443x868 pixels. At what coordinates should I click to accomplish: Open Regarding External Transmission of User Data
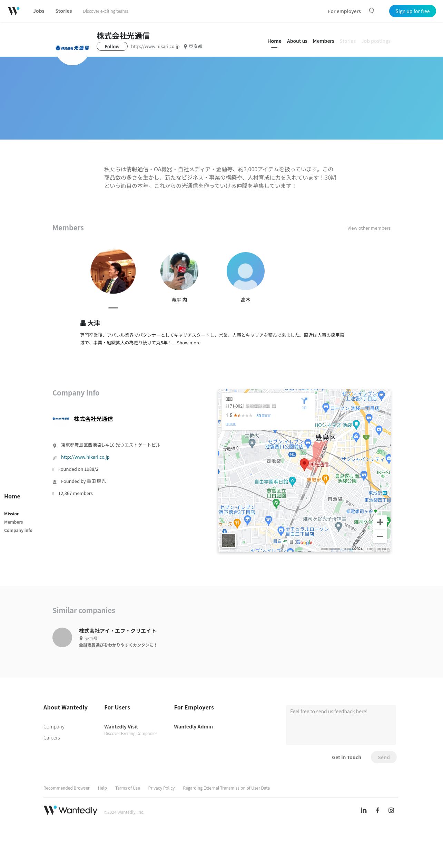pos(226,788)
